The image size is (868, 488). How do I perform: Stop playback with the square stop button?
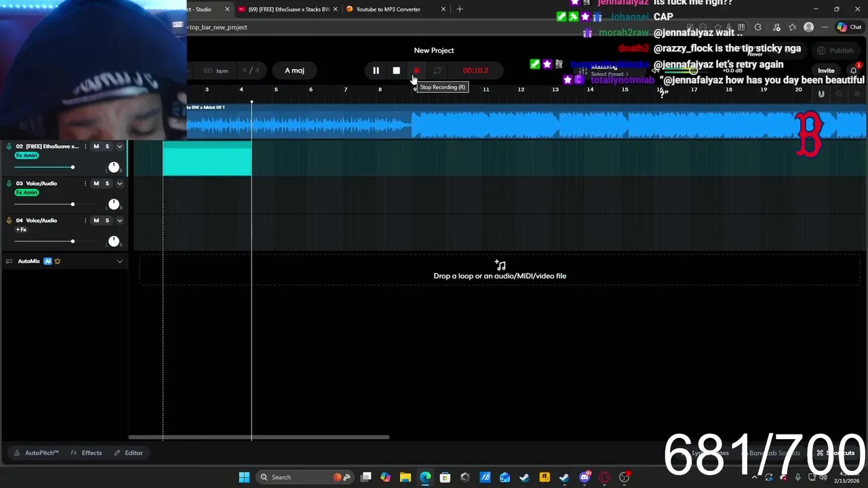[396, 70]
